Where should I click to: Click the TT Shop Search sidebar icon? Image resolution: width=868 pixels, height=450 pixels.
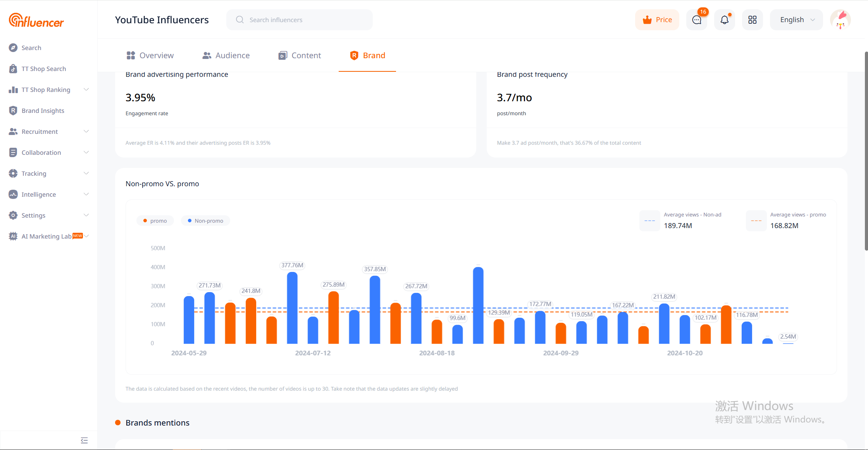point(13,69)
